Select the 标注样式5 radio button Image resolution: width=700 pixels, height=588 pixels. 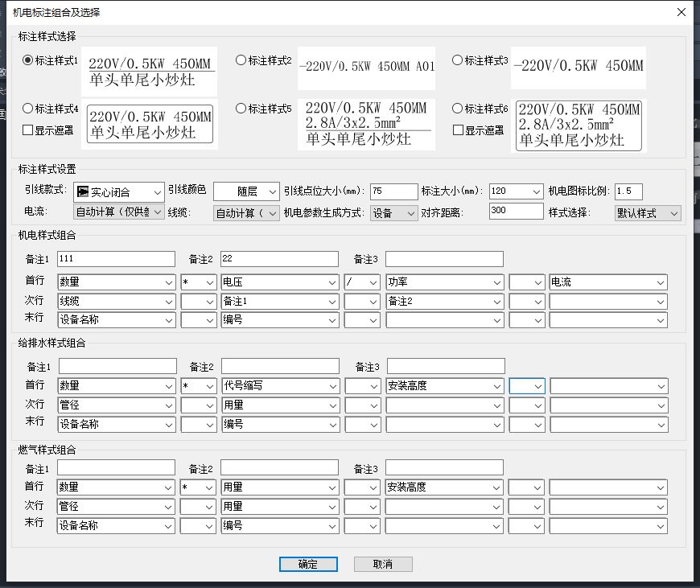point(241,108)
